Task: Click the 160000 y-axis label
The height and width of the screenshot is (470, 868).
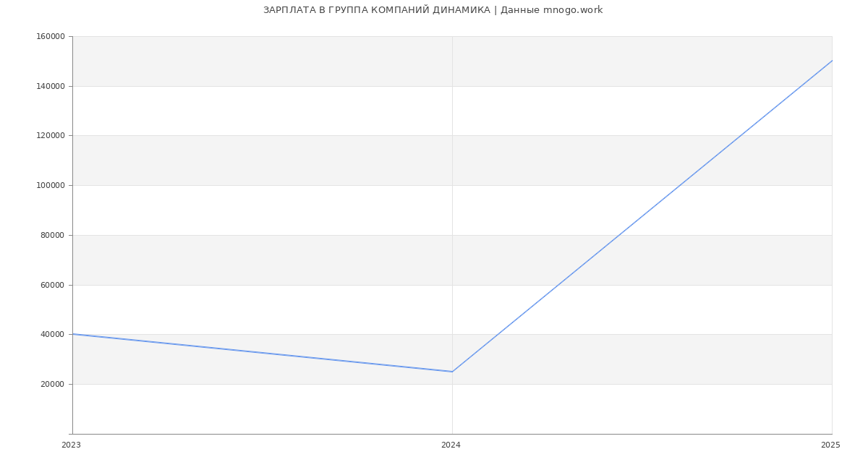Action: click(52, 37)
